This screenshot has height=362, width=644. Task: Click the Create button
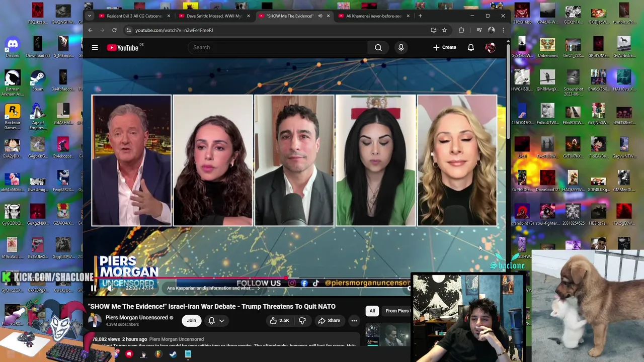(445, 47)
